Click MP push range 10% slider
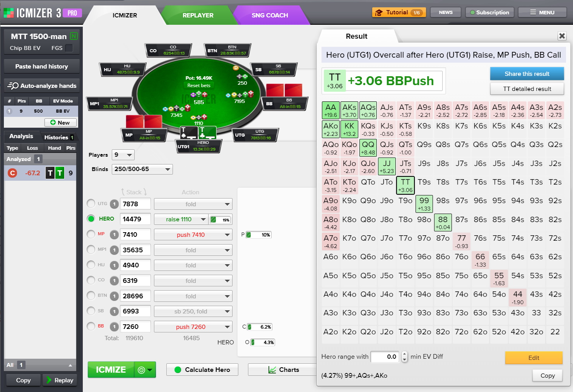Screen dimensions: 573x392 (259, 235)
